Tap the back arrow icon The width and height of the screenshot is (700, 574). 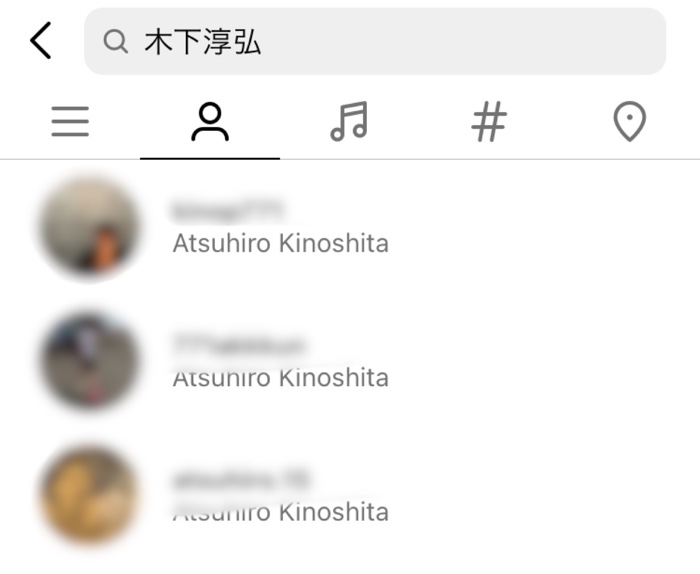point(41,41)
